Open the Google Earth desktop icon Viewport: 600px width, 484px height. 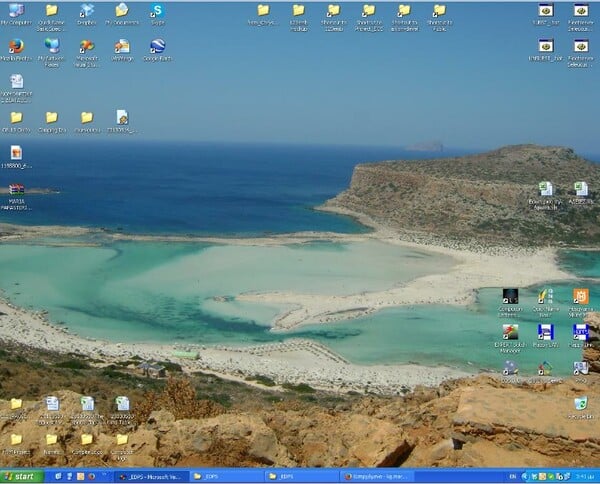tap(157, 47)
